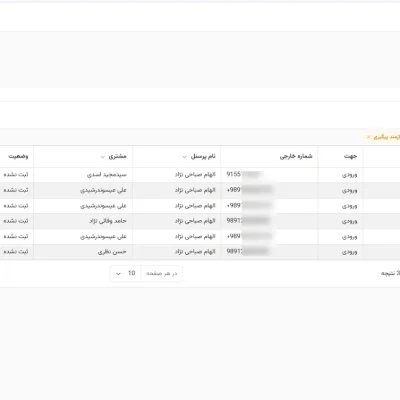This screenshot has height=400, width=400.
Task: Remove the yellow پیگیری filter tag with its ×
Action: click(x=368, y=137)
